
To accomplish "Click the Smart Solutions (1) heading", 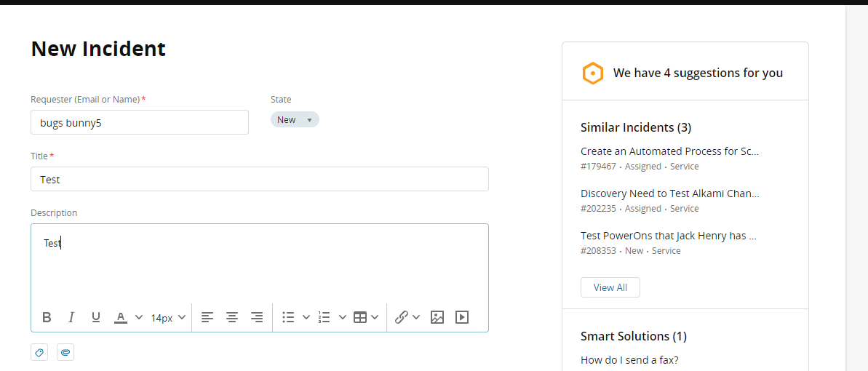I will pos(634,336).
